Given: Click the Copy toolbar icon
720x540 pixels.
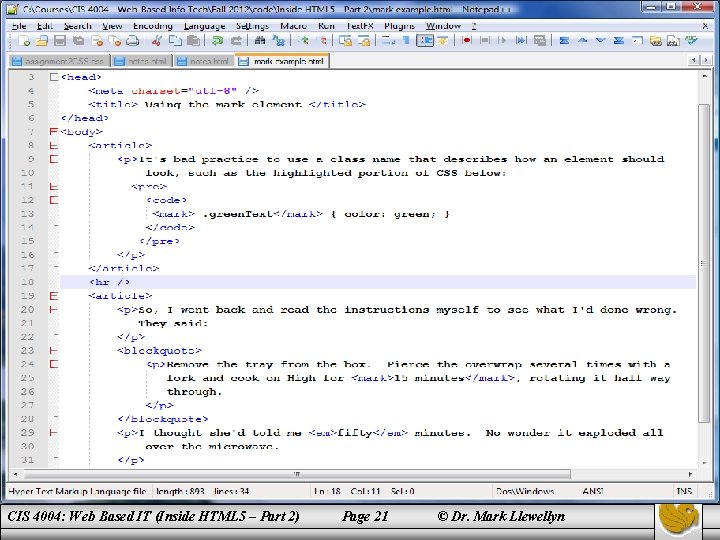Looking at the screenshot, I should [175, 41].
